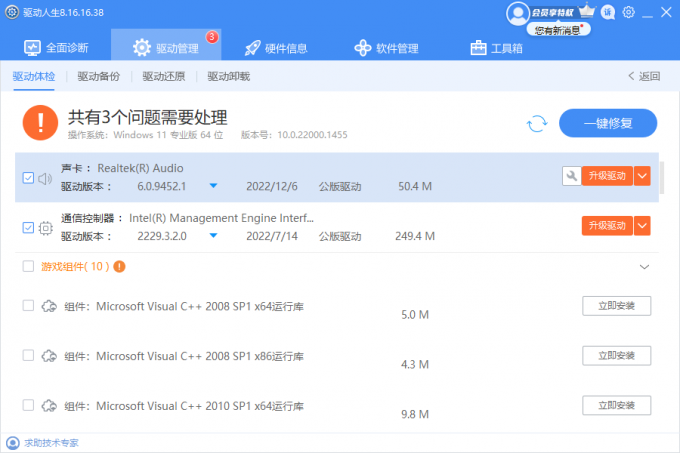This screenshot has height=453, width=680.
Task: Click Intel(R) Management Engine Interf... name
Action: click(x=221, y=218)
